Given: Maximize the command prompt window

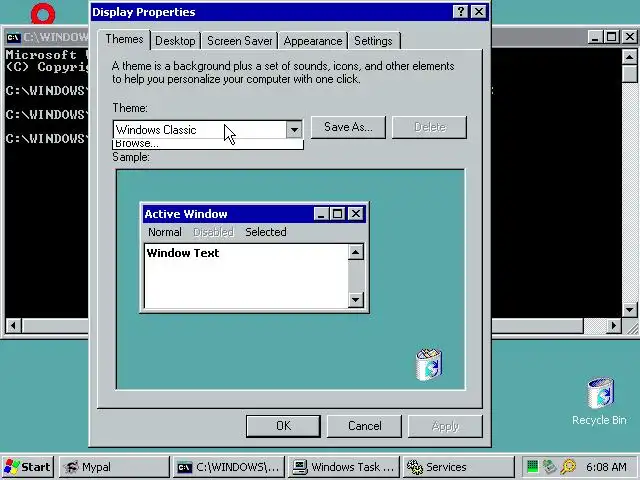Looking at the screenshot, I should click(x=611, y=37).
